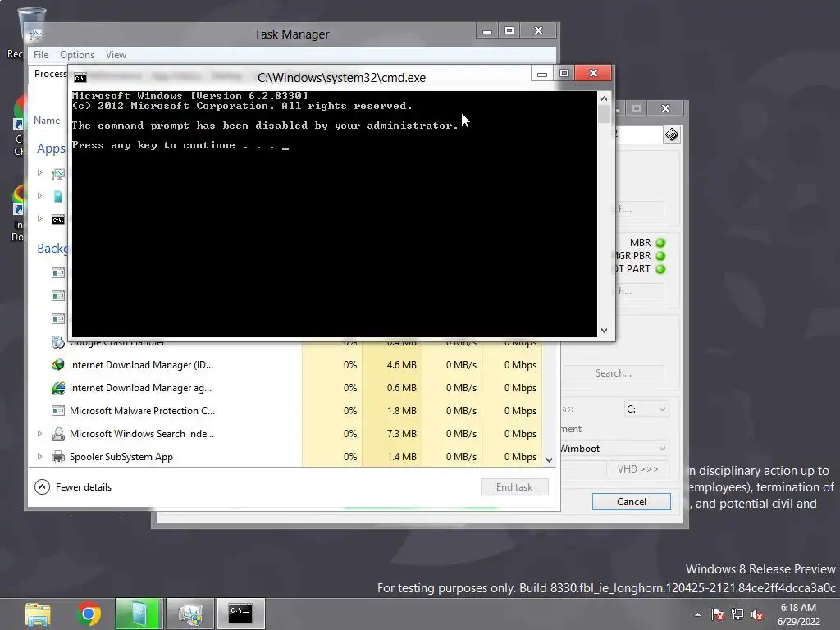840x630 pixels.
Task: Switch to Command Prompt on the taskbar
Action: [x=240, y=614]
